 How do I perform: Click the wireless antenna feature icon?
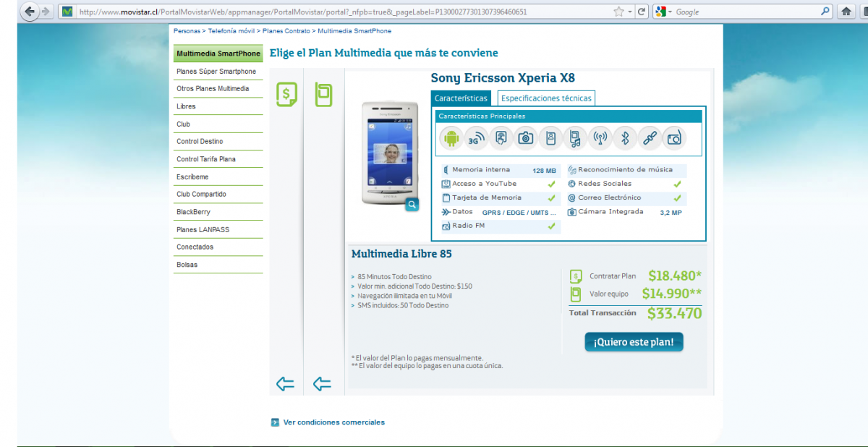coord(600,138)
